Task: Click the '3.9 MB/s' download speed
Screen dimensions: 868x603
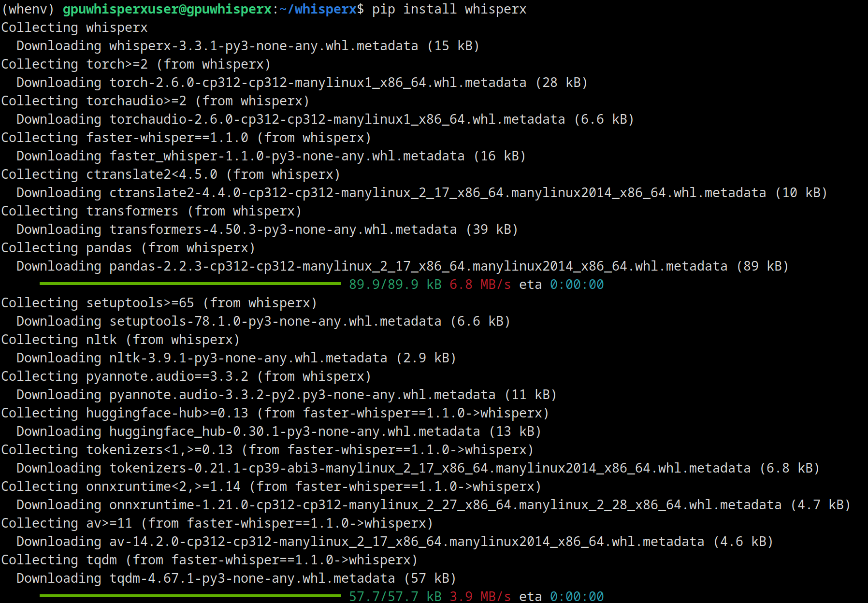Action: (480, 596)
